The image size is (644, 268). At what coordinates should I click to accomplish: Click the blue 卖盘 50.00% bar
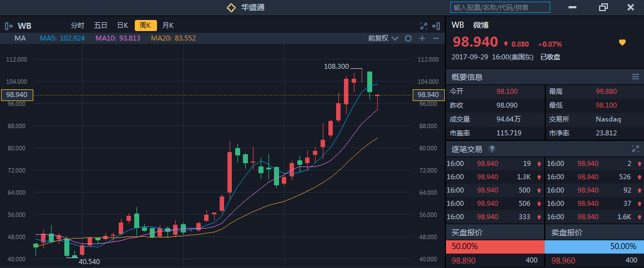pyautogui.click(x=594, y=246)
